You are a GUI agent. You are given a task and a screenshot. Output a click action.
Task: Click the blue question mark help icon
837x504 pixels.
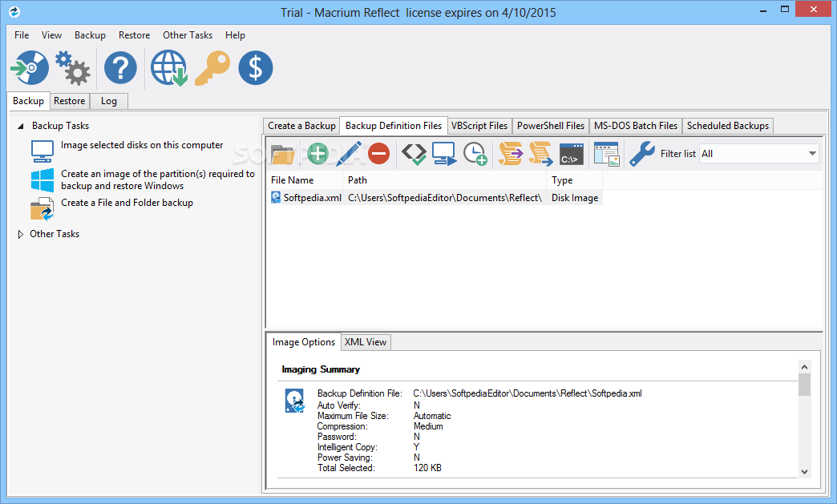coord(120,68)
